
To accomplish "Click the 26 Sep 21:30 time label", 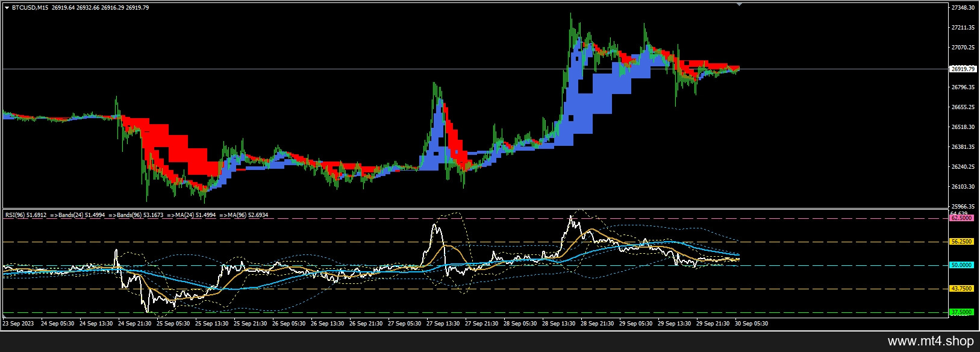I will (x=366, y=324).
